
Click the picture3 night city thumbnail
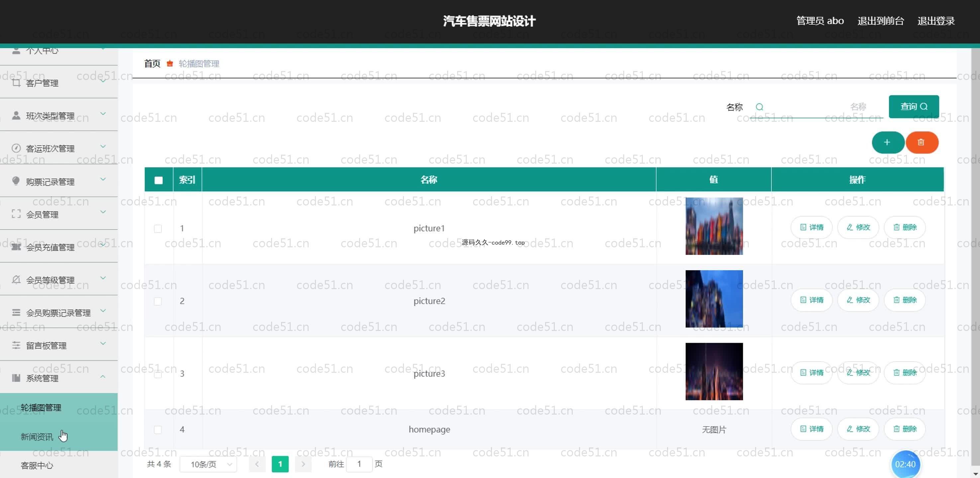click(714, 371)
